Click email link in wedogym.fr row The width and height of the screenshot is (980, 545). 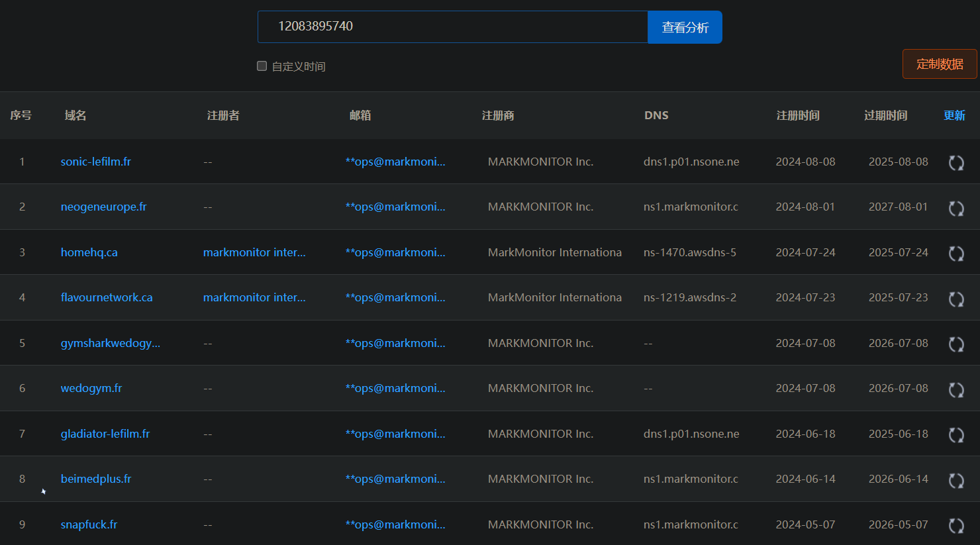coord(395,388)
